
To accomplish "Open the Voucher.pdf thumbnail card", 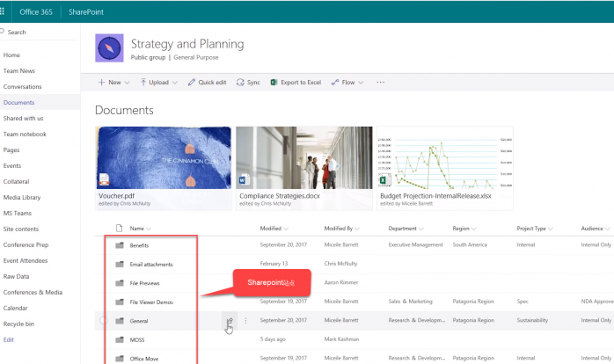I will (x=164, y=168).
